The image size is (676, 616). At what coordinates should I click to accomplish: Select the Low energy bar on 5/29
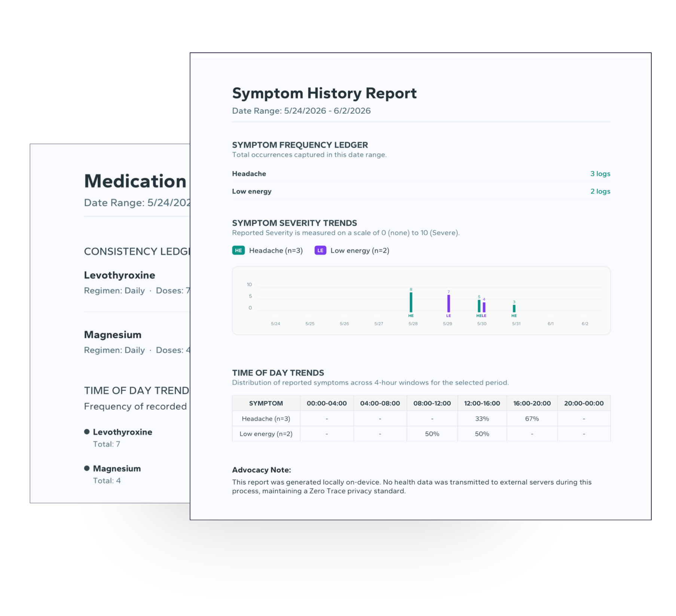[x=449, y=303]
